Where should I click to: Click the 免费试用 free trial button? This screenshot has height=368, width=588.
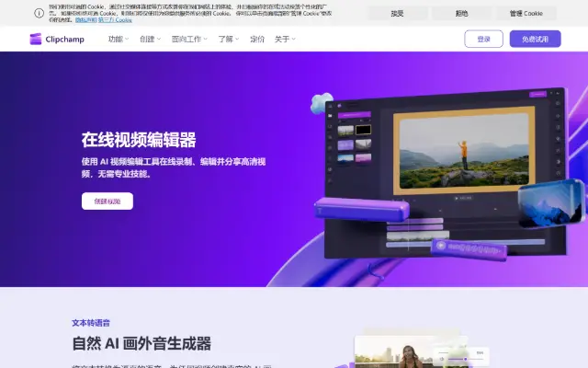[x=535, y=39]
